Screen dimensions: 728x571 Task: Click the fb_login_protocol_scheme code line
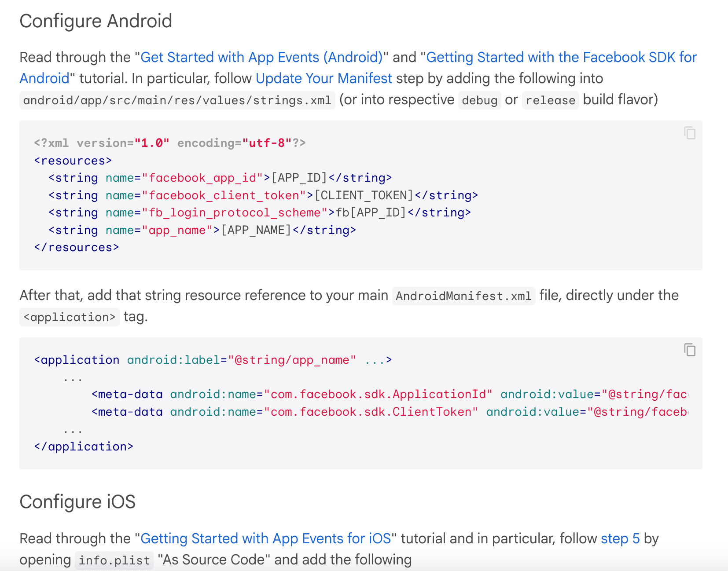[259, 212]
